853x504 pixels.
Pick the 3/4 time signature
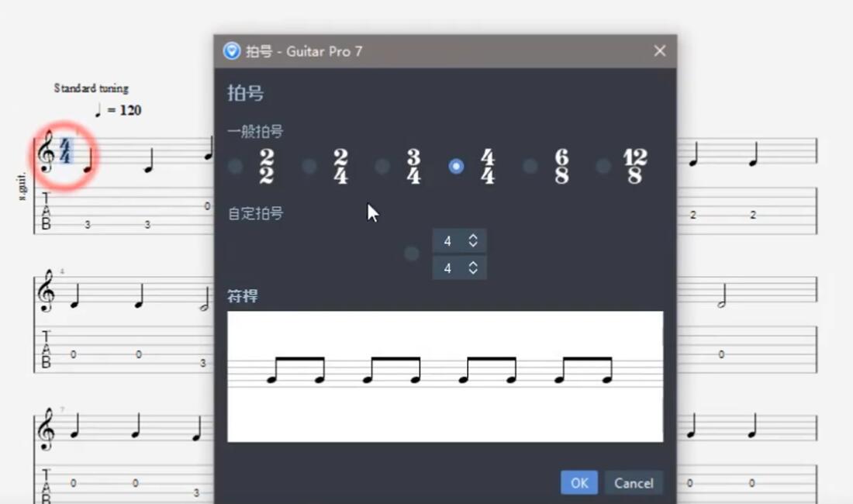click(x=382, y=166)
